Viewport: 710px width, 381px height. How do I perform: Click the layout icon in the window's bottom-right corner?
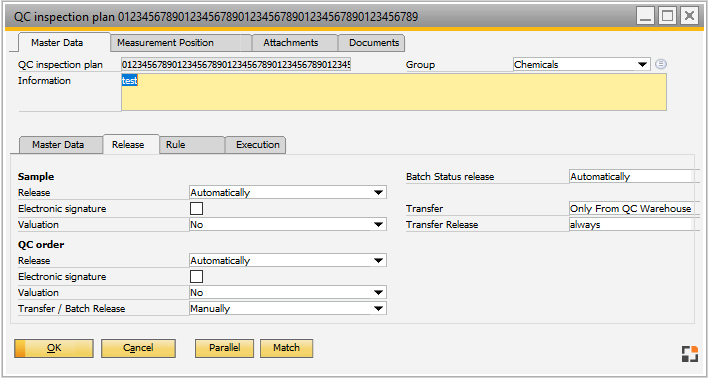(x=690, y=354)
